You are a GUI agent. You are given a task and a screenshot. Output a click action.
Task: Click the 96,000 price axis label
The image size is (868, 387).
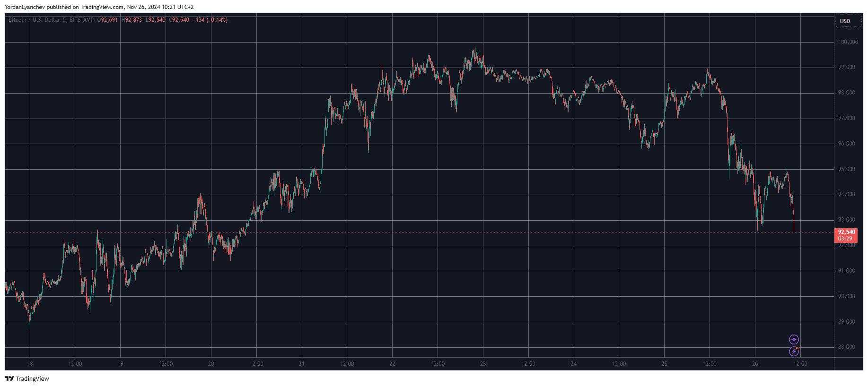tap(847, 144)
